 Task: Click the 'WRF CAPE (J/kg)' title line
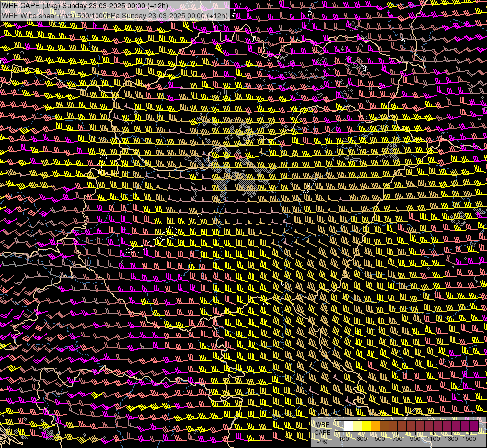tap(85, 6)
